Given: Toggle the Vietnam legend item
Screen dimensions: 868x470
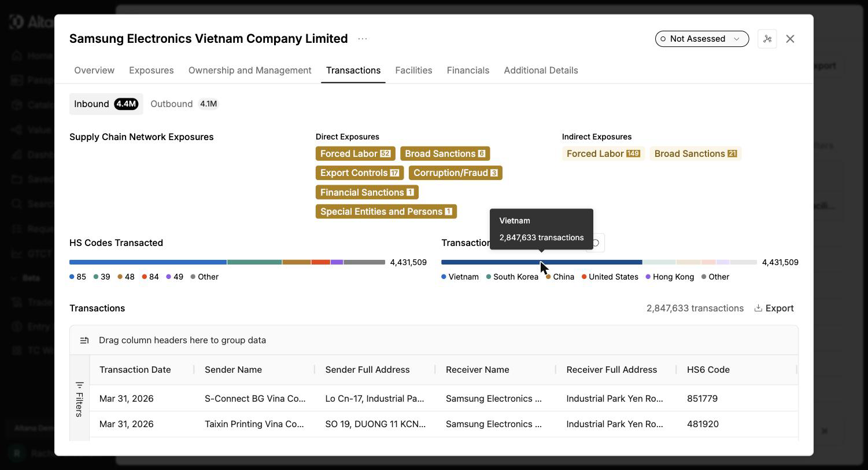Looking at the screenshot, I should click(x=460, y=277).
